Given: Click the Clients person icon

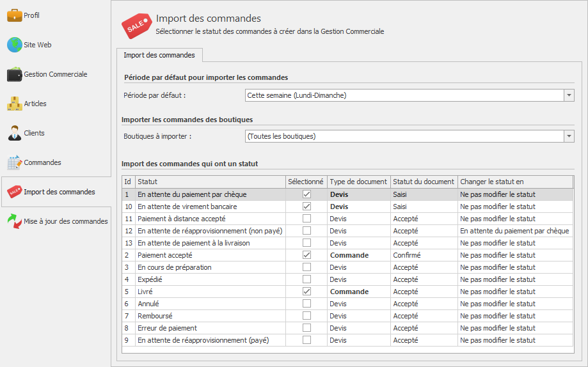Looking at the screenshot, I should tap(14, 133).
